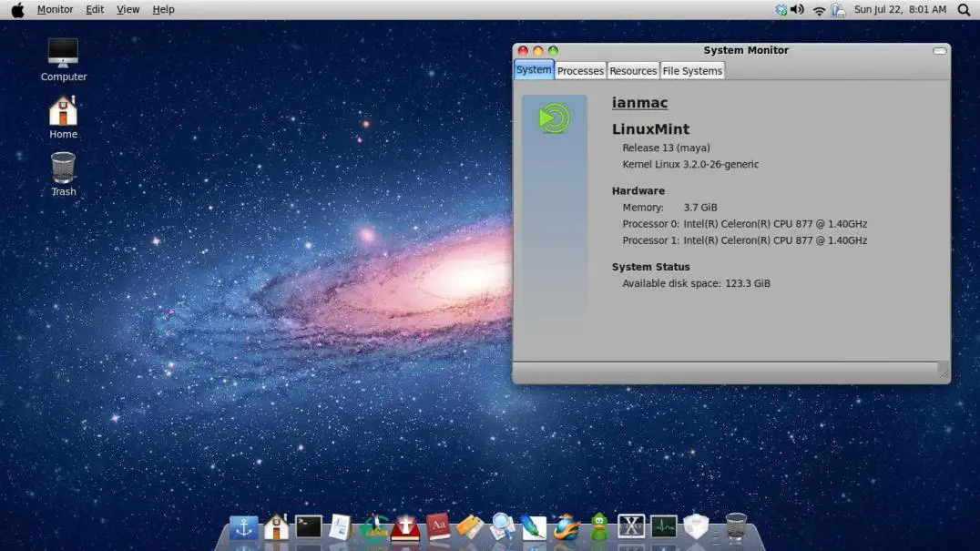Screen dimensions: 980x551
Task: Open the Help menu
Action: 163,10
